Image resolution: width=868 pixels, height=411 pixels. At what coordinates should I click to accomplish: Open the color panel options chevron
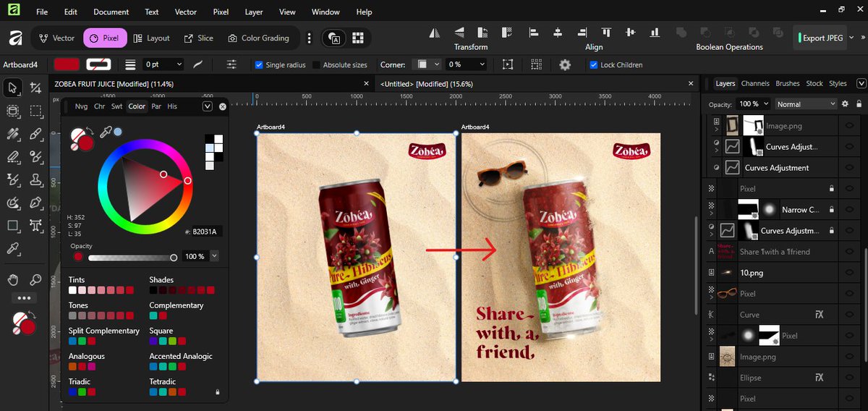(208, 106)
